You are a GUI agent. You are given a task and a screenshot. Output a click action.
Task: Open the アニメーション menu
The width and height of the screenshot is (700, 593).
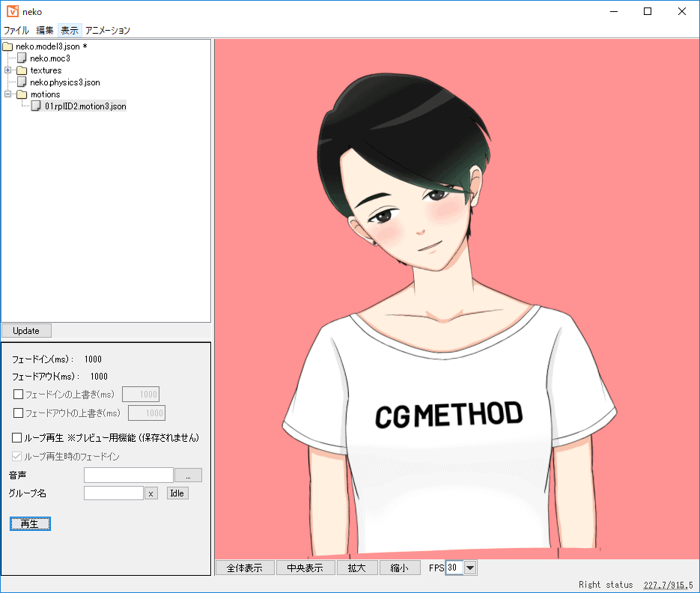108,31
